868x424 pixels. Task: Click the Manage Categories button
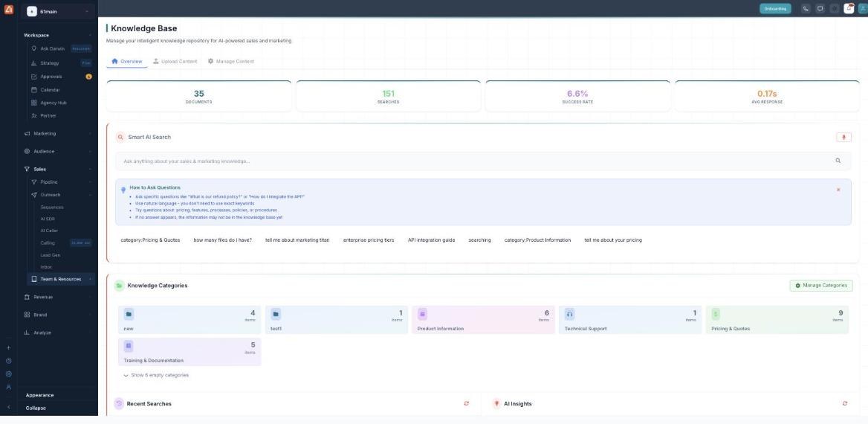point(821,286)
